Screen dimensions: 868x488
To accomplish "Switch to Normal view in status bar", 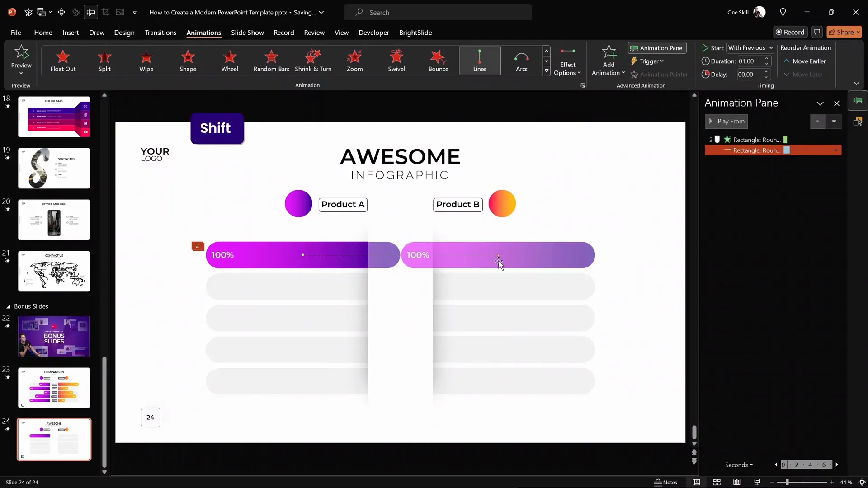I will tap(696, 482).
